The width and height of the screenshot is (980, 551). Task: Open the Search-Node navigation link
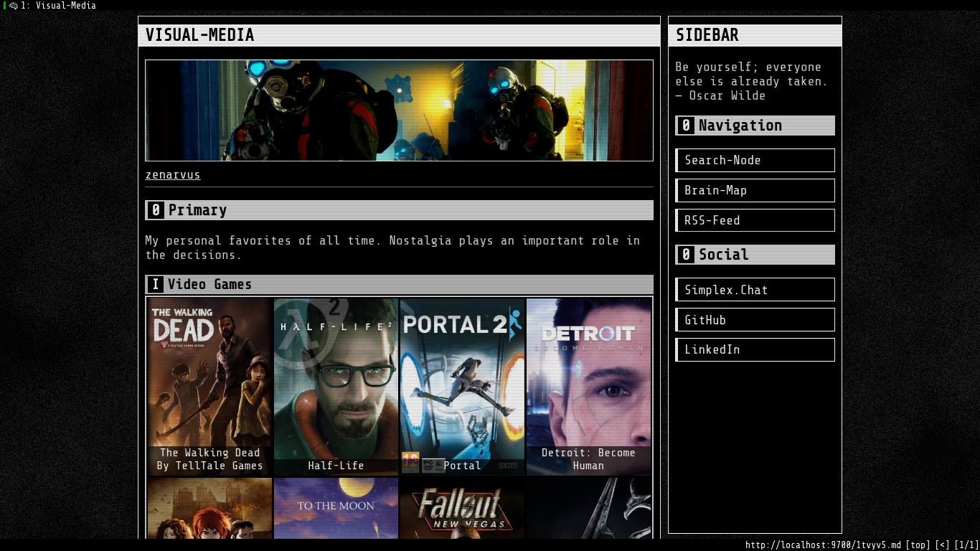(x=755, y=161)
